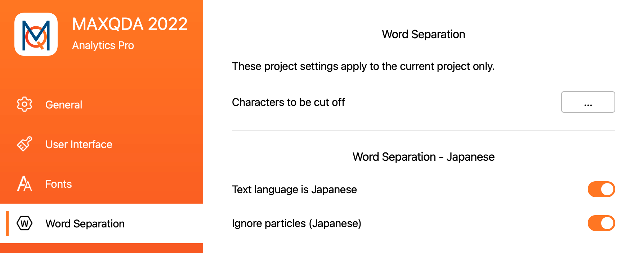Screen dimensions: 644x253
Task: Open the Characters to be cut off editor
Action: 588,102
